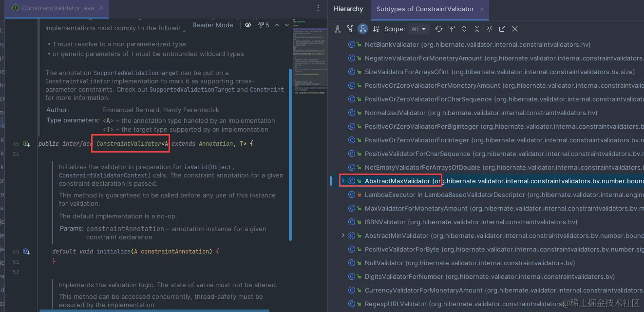Expand the AbstractMinValidator node
This screenshot has width=644, height=312.
pos(343,235)
